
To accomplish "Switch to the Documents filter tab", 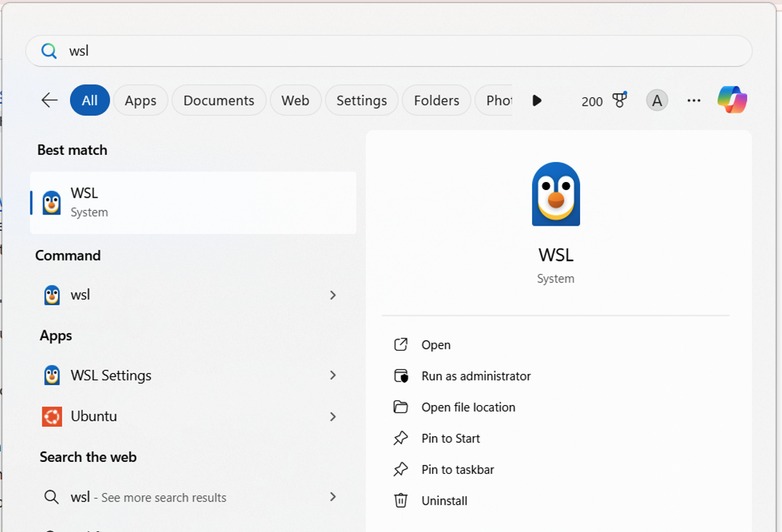I will pos(218,100).
